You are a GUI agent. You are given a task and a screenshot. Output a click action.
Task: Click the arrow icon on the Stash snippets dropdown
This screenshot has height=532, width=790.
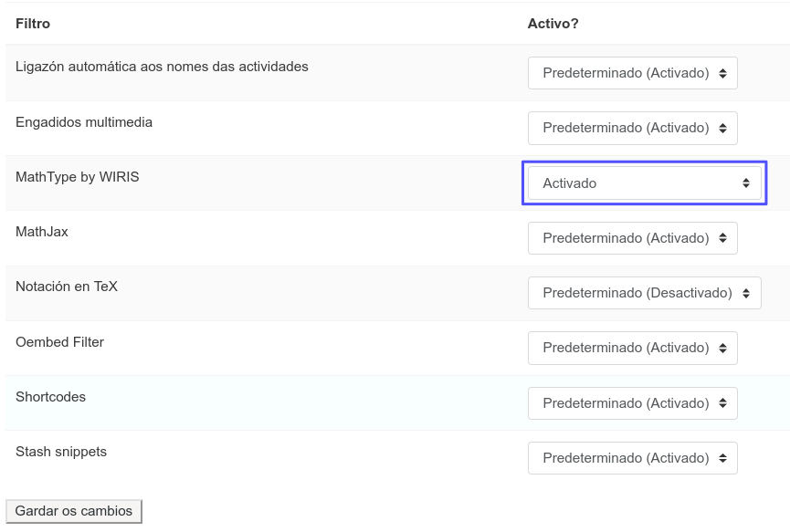722,458
